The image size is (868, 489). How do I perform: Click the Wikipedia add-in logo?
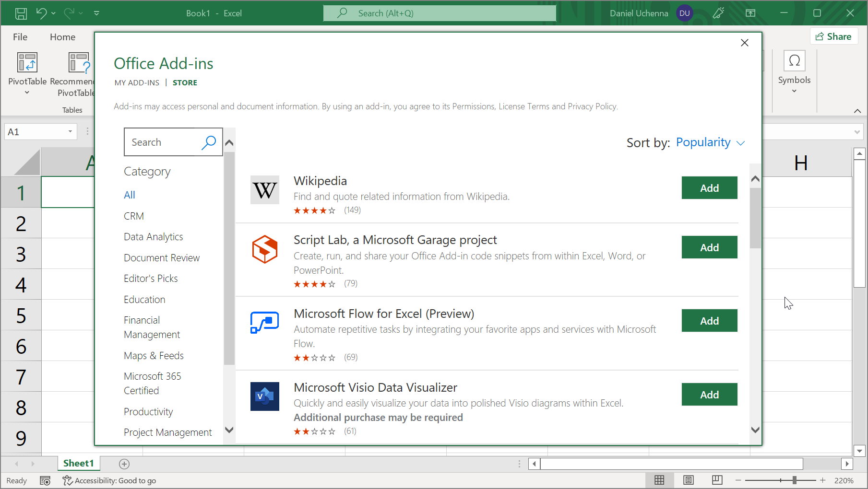pos(264,190)
